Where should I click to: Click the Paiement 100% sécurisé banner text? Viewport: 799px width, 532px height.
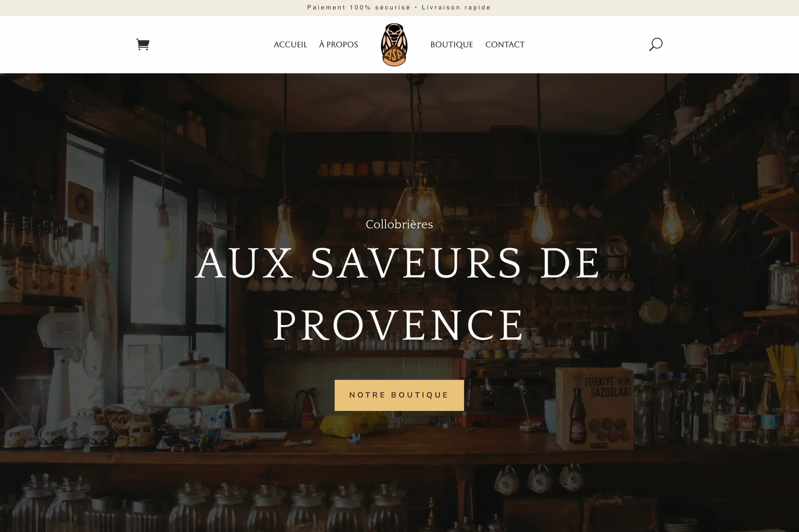359,7
